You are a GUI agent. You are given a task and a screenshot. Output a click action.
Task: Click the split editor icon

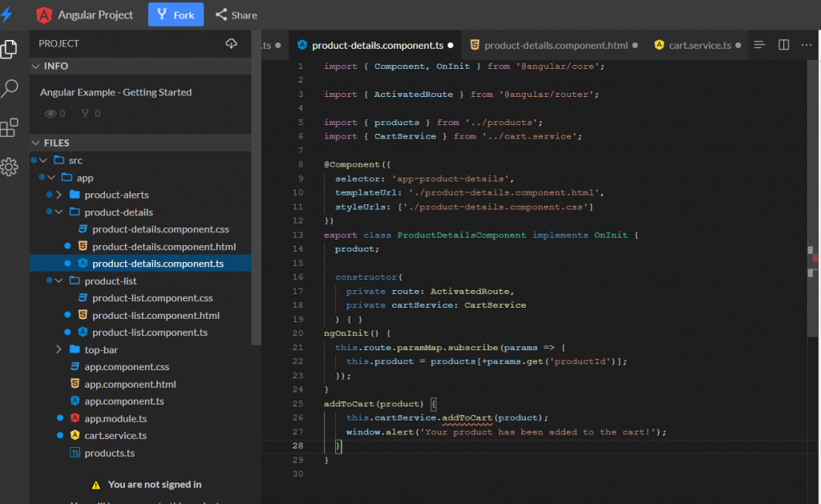tap(784, 45)
